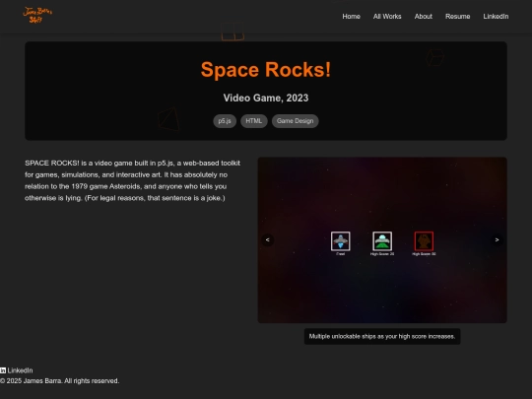Viewport: 532px width, 399px height.
Task: Open LinkedIn from the top navigation
Action: 496,17
